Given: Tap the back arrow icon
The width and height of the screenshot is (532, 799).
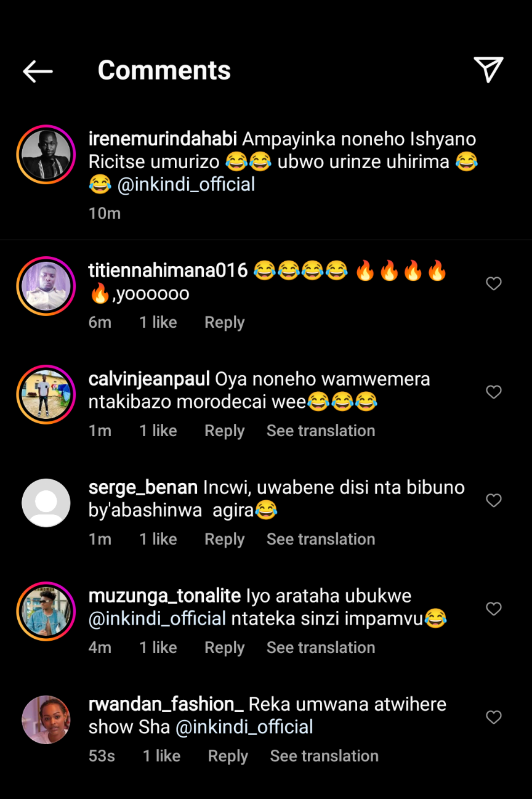Looking at the screenshot, I should point(38,71).
